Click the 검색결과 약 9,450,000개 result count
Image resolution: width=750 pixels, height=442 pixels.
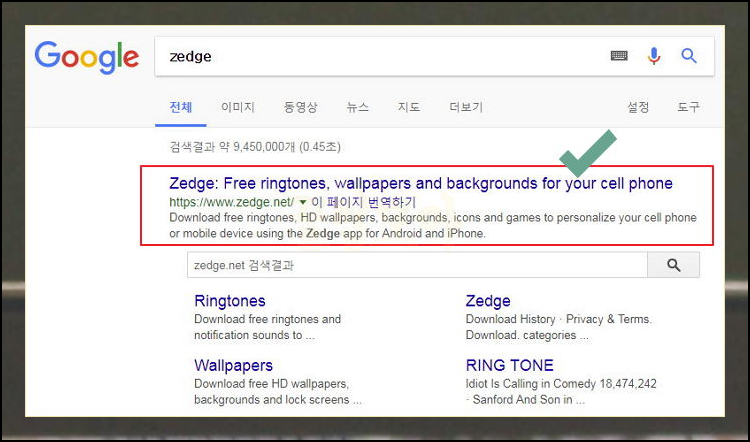[x=255, y=147]
